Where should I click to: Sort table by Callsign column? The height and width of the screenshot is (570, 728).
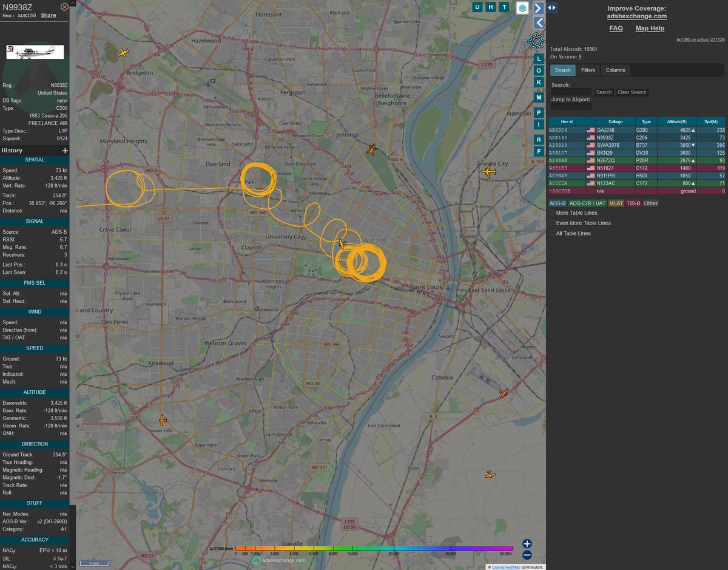[615, 122]
